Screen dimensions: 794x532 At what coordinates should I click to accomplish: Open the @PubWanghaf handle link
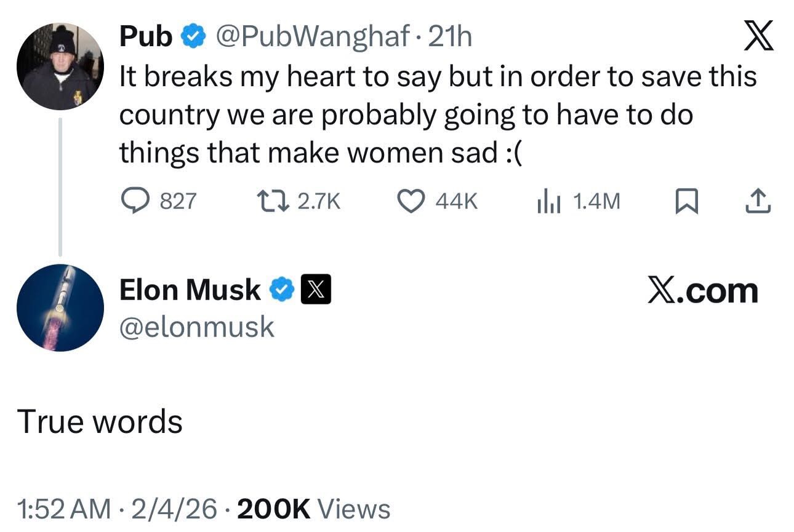click(x=314, y=38)
